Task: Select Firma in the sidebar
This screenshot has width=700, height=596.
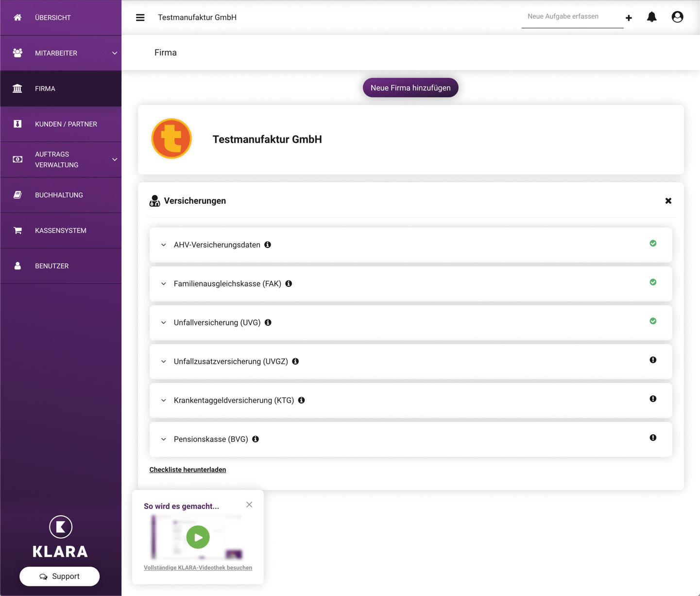Action: (61, 88)
